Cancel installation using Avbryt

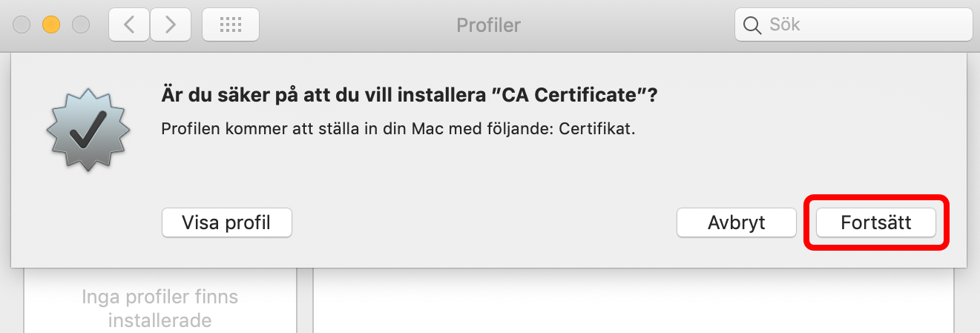tap(737, 222)
